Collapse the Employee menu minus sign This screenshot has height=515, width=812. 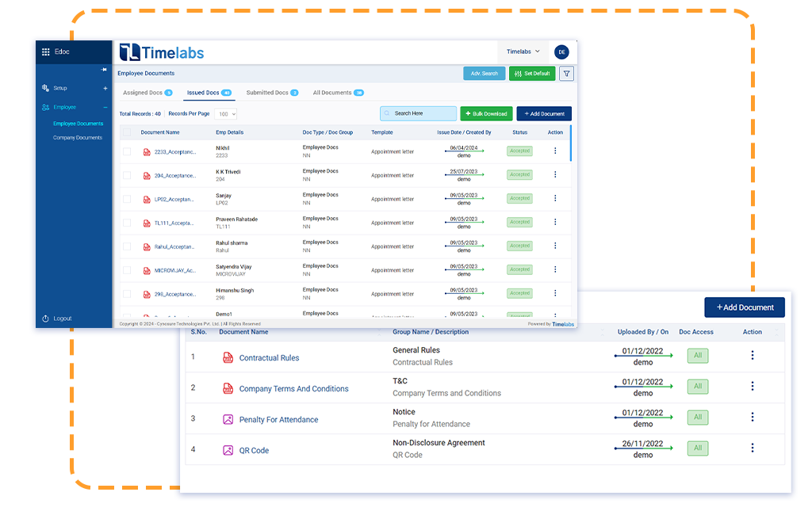(105, 107)
